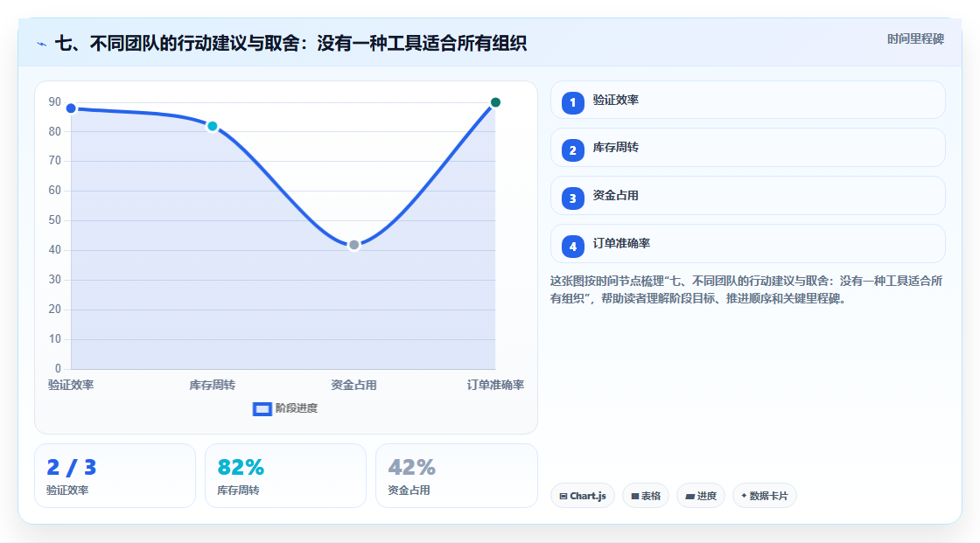
Task: Click the gray data point for 资金占用
Action: pyautogui.click(x=353, y=245)
